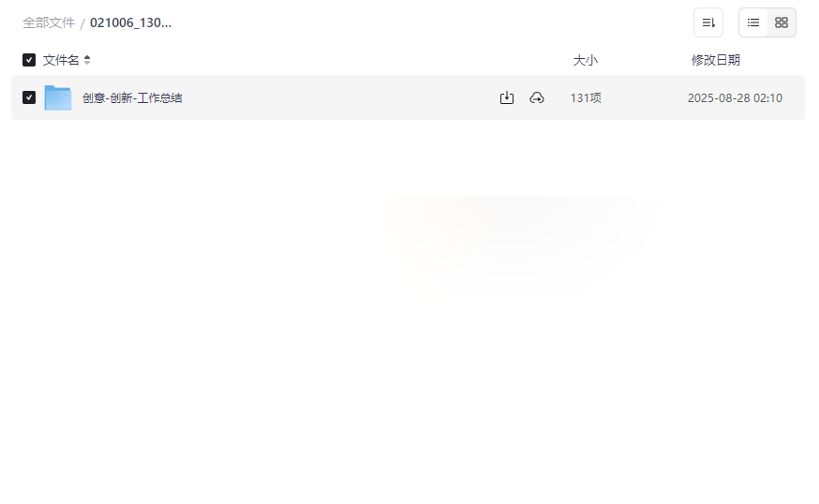Toggle the select-all checkbox
The height and width of the screenshot is (504, 819).
pos(29,60)
